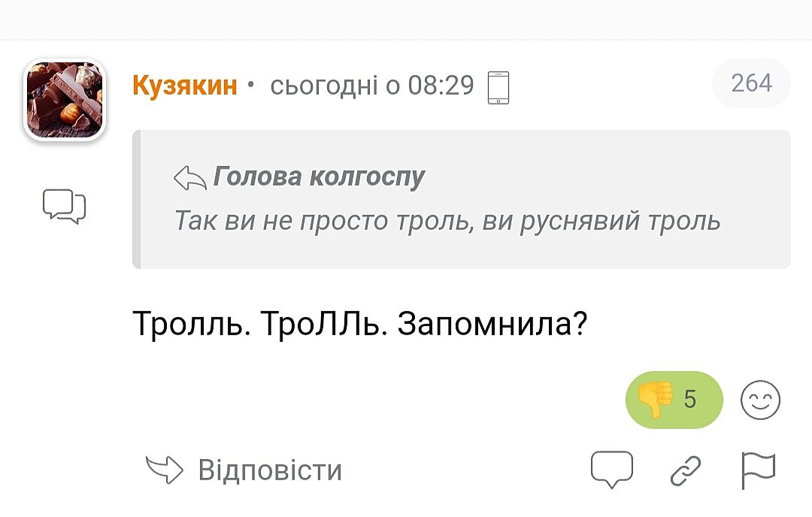
Task: Click the word Запомнила? in the comment
Action: [492, 324]
